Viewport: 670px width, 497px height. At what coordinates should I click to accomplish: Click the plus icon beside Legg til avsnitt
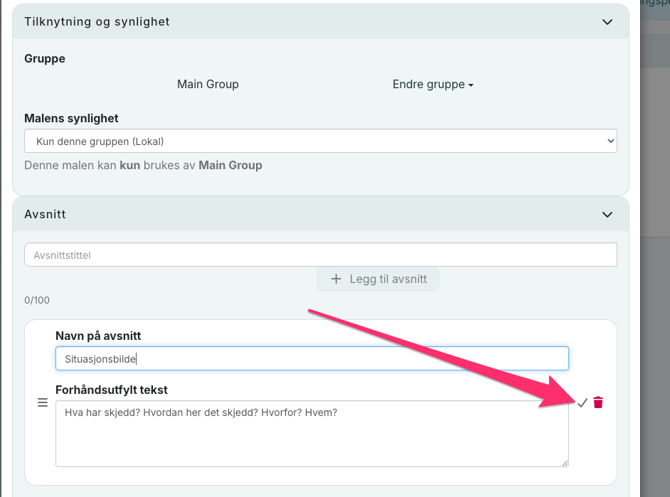click(x=336, y=279)
